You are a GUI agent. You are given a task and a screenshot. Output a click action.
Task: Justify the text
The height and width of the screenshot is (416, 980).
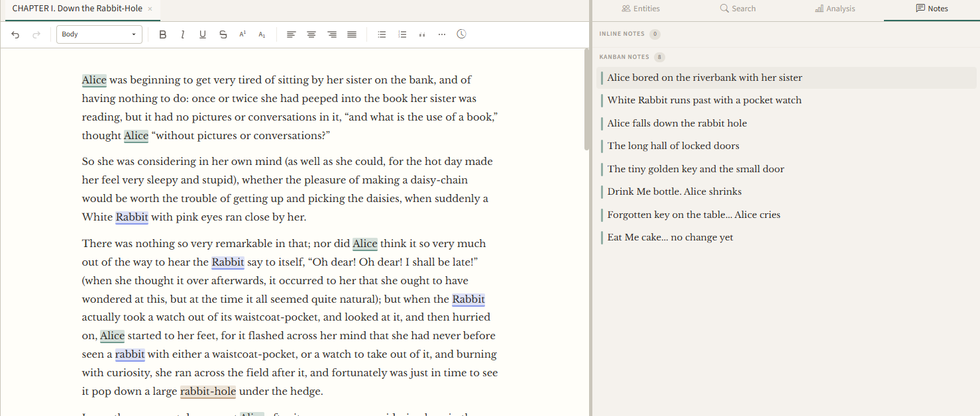pos(352,34)
